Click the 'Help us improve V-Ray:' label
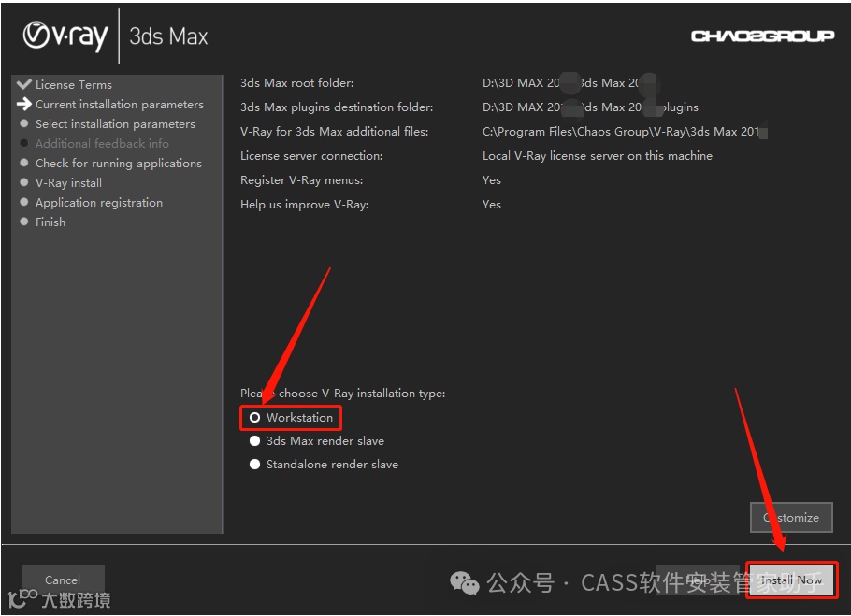 pos(305,205)
